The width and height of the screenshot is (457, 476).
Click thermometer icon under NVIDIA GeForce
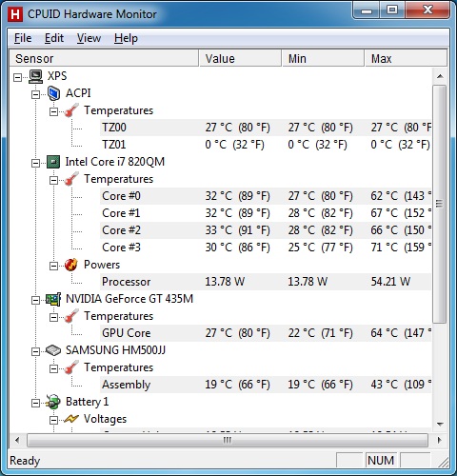click(x=71, y=316)
